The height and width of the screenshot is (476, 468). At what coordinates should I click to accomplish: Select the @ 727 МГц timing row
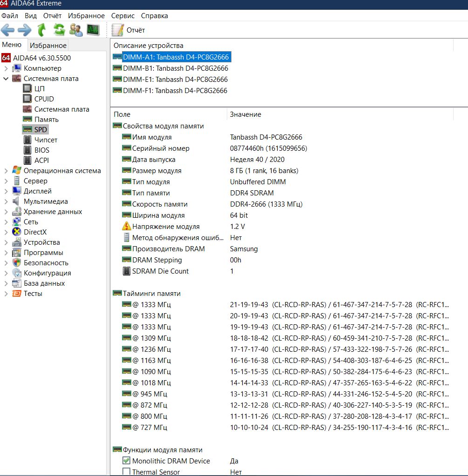[285, 428]
